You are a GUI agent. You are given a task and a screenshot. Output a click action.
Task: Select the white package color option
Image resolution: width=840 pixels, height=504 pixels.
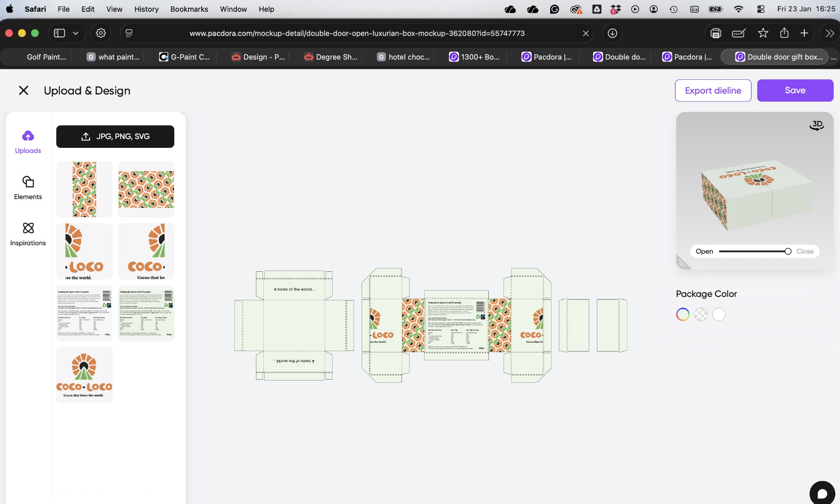pos(719,314)
